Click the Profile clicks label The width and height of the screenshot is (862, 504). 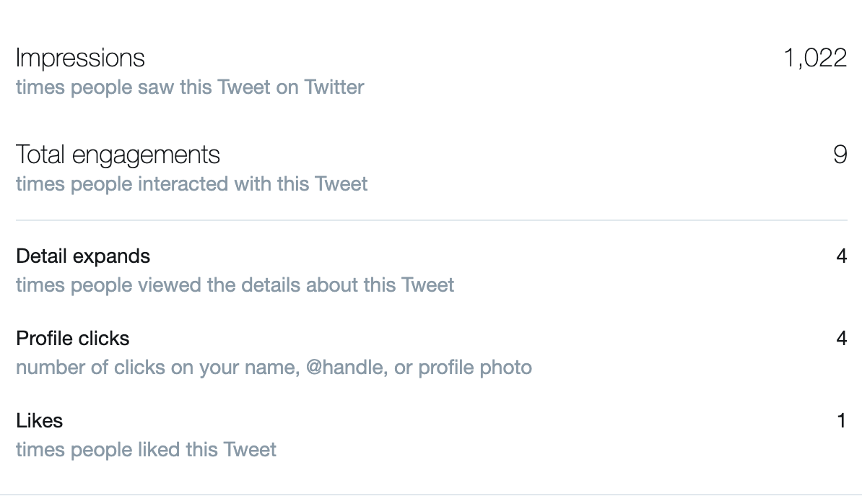[x=73, y=339]
